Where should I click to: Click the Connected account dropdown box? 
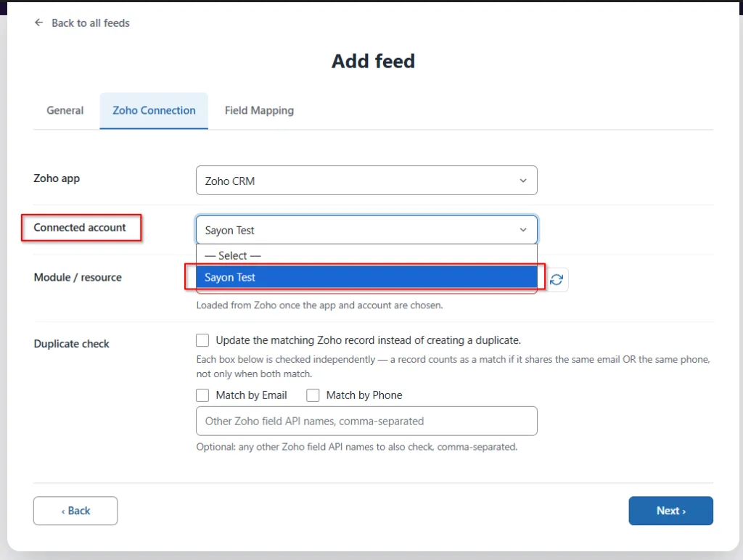pyautogui.click(x=366, y=230)
